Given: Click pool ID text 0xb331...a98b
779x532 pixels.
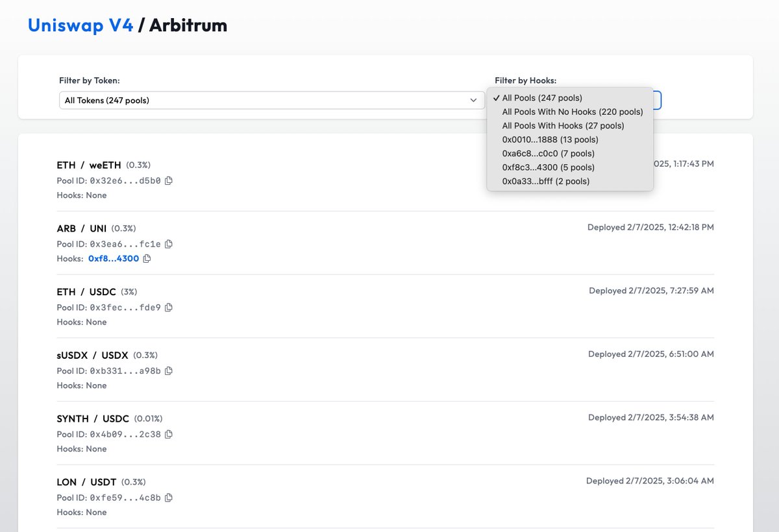Looking at the screenshot, I should point(125,371).
